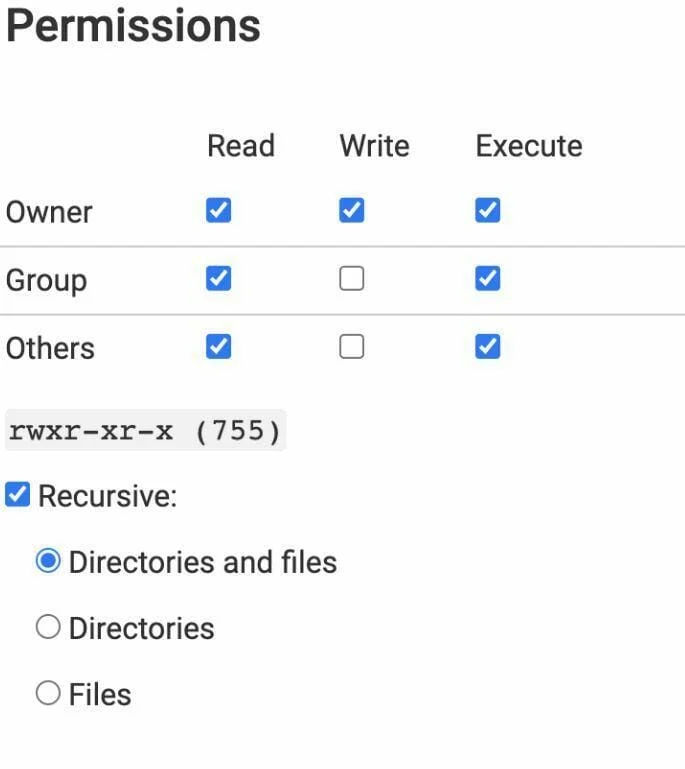The width and height of the screenshot is (685, 769).
Task: Enable Others Write permission checkbox
Action: [x=352, y=347]
